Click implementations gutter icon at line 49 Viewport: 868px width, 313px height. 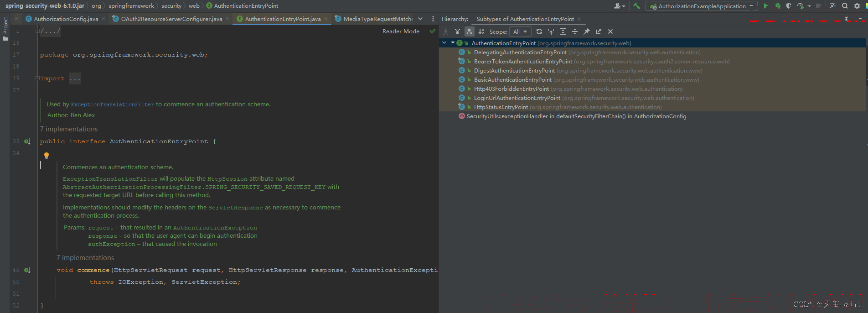27,270
